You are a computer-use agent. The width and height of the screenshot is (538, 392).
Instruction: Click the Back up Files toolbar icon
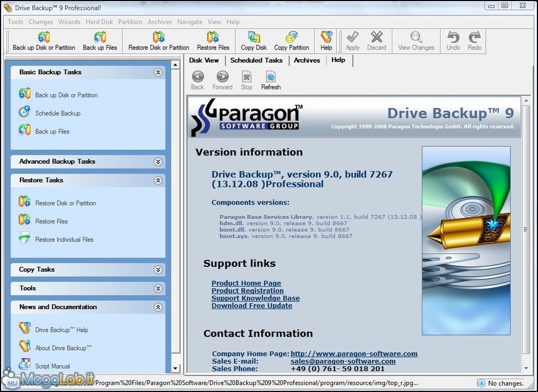coord(100,38)
